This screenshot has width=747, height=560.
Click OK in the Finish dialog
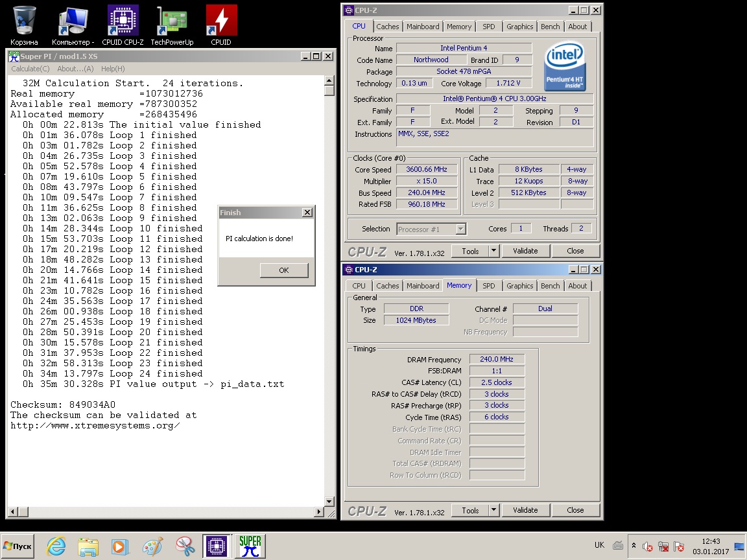284,270
